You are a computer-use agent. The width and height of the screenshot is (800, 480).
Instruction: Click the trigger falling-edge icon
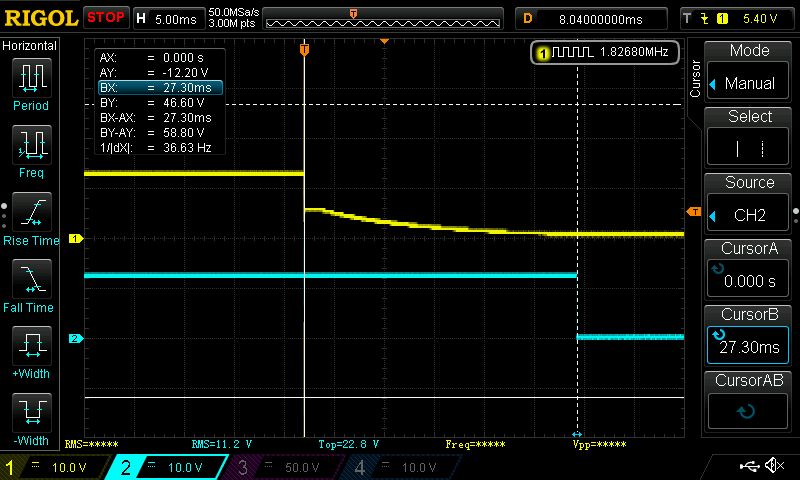(x=705, y=19)
